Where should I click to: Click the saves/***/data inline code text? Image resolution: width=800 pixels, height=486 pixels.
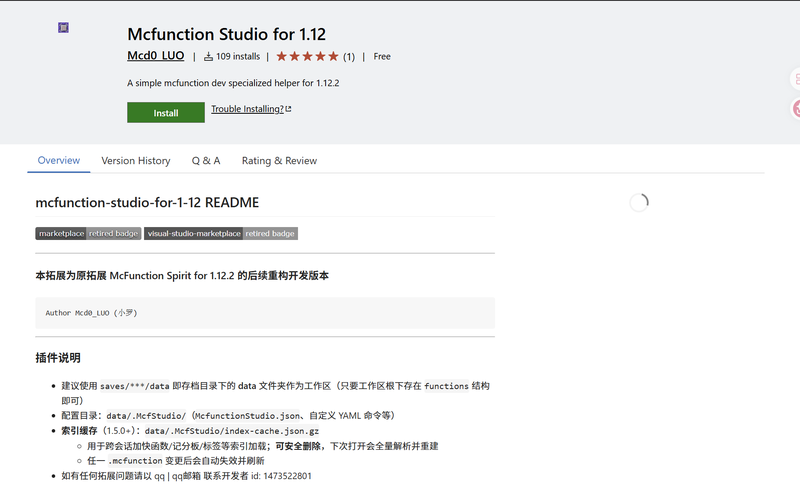135,386
